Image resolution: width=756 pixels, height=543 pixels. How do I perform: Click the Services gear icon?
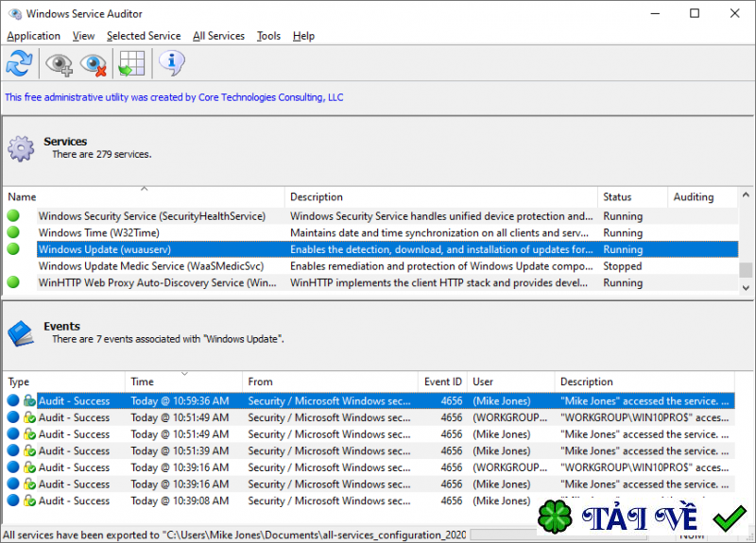pyautogui.click(x=21, y=148)
